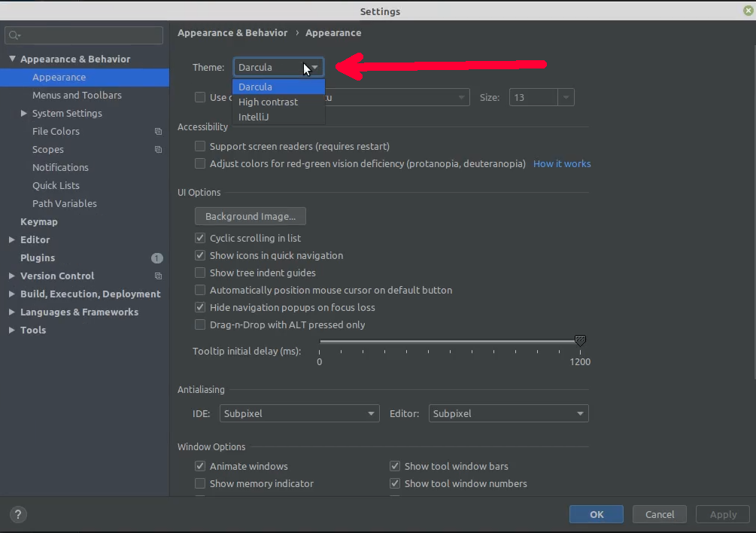Click the settings search input field
Image resolution: width=756 pixels, height=533 pixels.
pyautogui.click(x=84, y=35)
